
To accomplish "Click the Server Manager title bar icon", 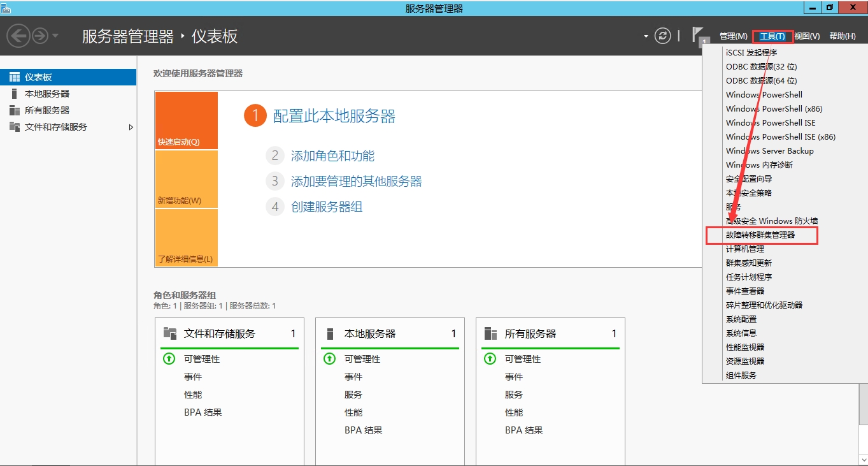I will pos(6,6).
